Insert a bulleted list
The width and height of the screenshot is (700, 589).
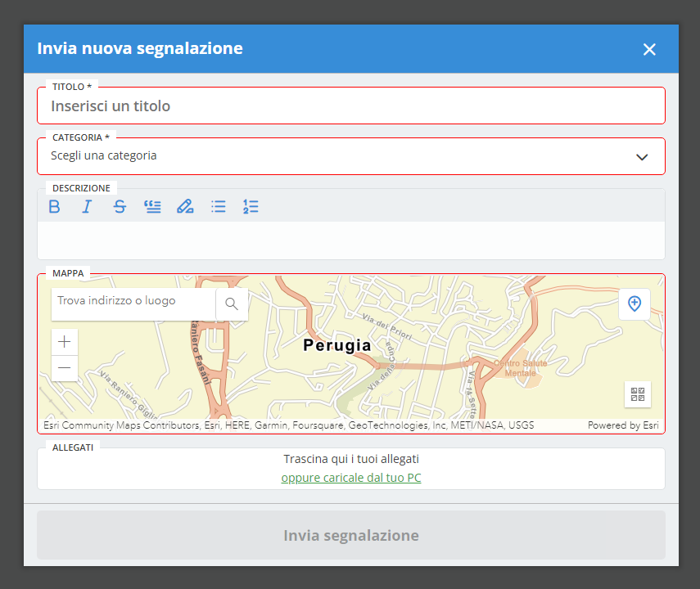(x=218, y=206)
